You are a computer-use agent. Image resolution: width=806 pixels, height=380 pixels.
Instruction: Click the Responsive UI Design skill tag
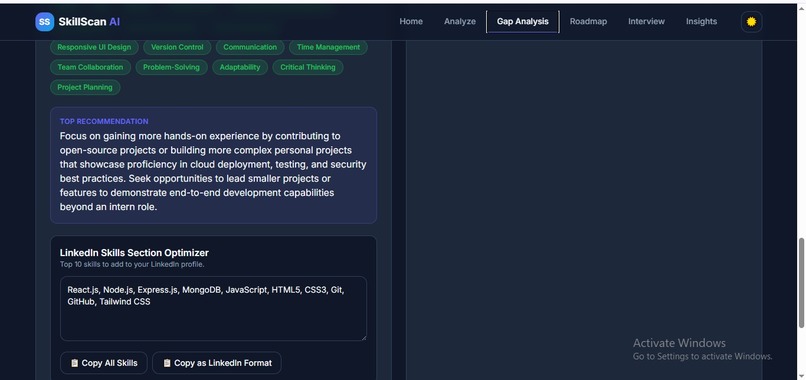[x=94, y=47]
